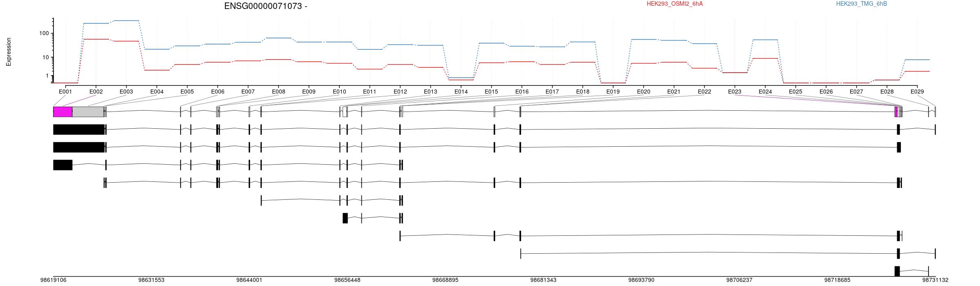
Task: Click genomic coordinate 98731132
Action: pos(935,280)
